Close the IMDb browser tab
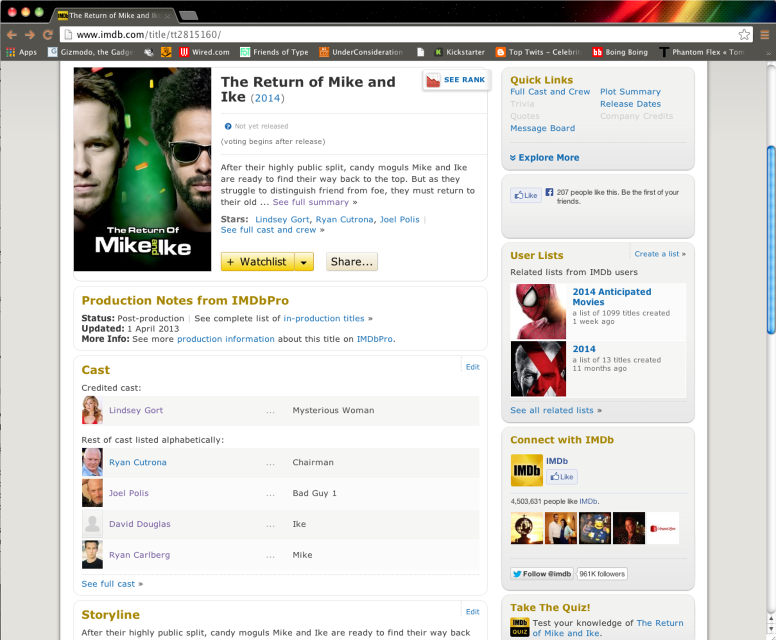776x640 pixels. coord(167,16)
